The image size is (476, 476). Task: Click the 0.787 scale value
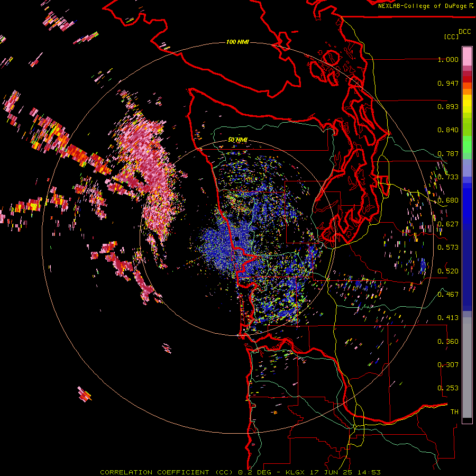(448, 153)
